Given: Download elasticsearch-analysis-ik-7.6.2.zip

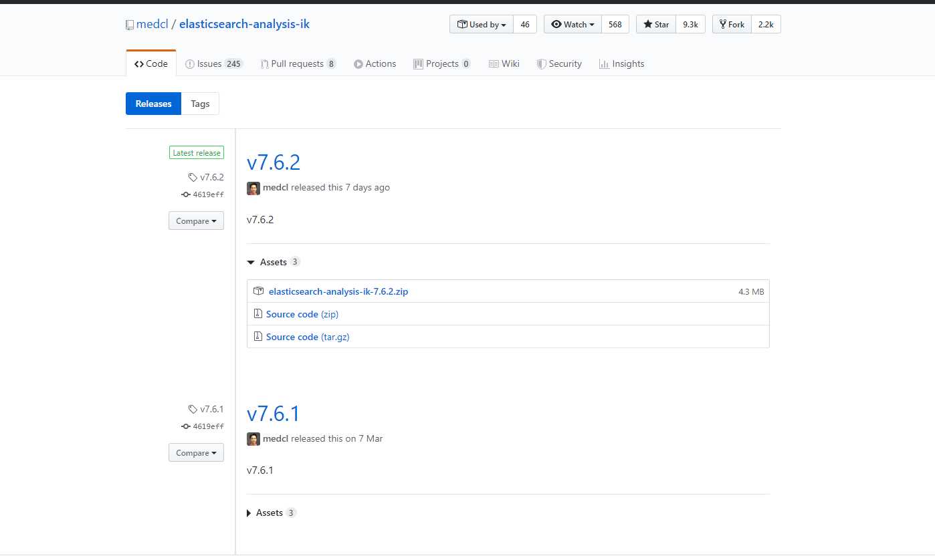Looking at the screenshot, I should (x=338, y=291).
